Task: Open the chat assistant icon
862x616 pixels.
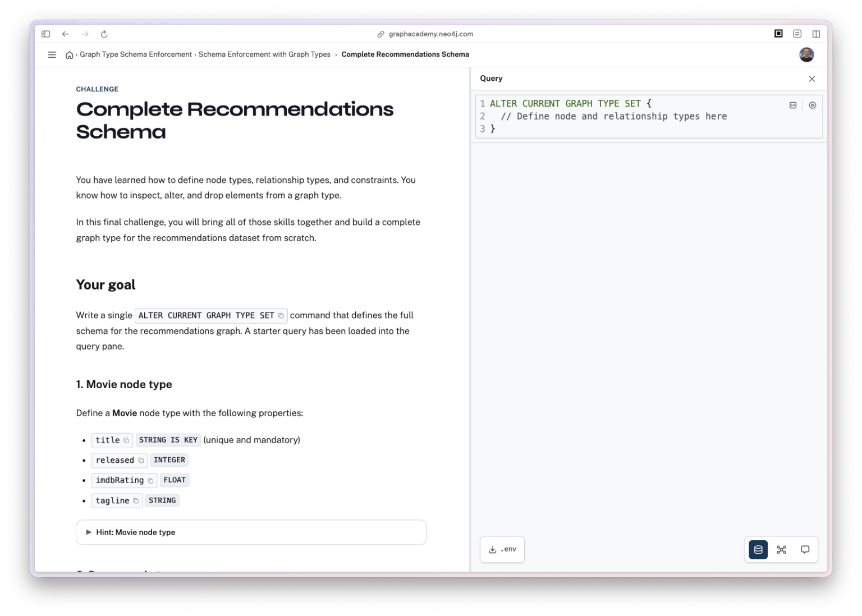Action: click(x=805, y=550)
